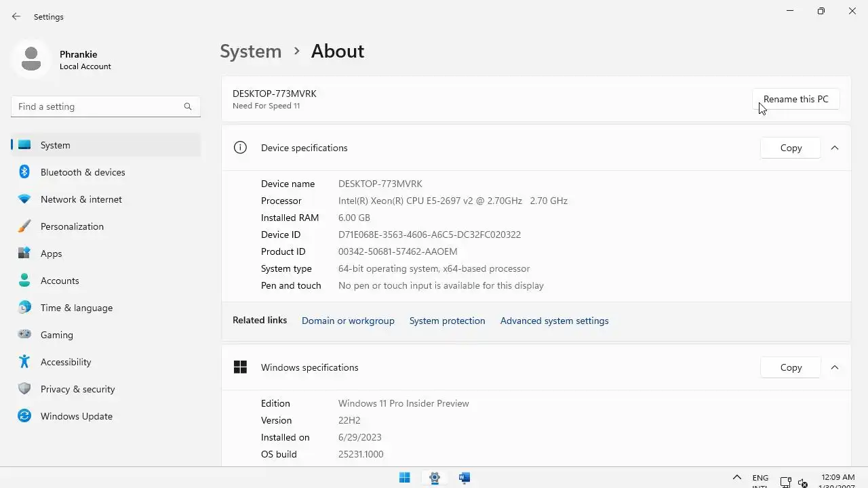This screenshot has width=868, height=488.
Task: Go to Time & language settings
Action: click(x=76, y=308)
